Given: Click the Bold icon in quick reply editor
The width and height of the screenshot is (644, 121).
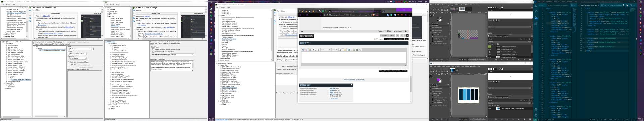Looking at the screenshot, I should click(x=313, y=50).
